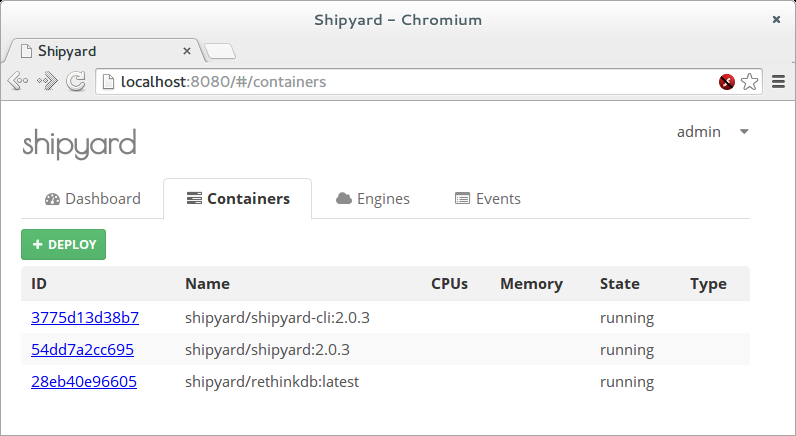
Task: Bookmark this page with the star icon
Action: [x=750, y=82]
